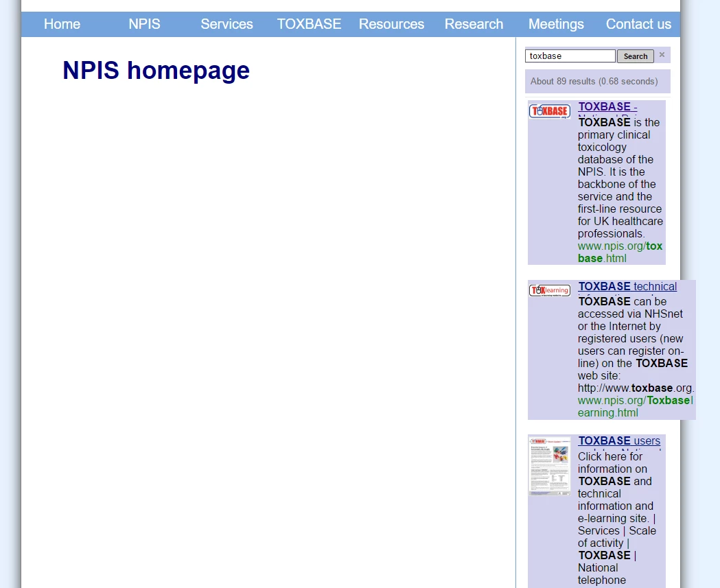Click the www.npis.org/toxbase.html URL
Screen dimensions: 720x588
click(x=620, y=252)
